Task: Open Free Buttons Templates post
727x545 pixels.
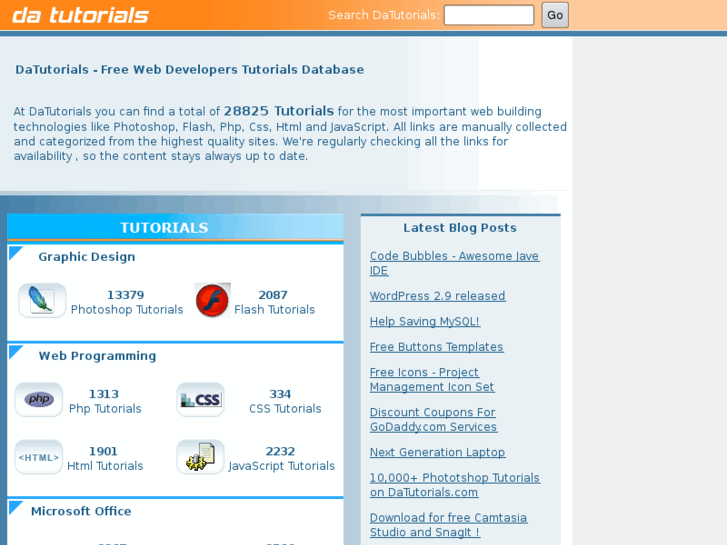Action: click(x=436, y=347)
